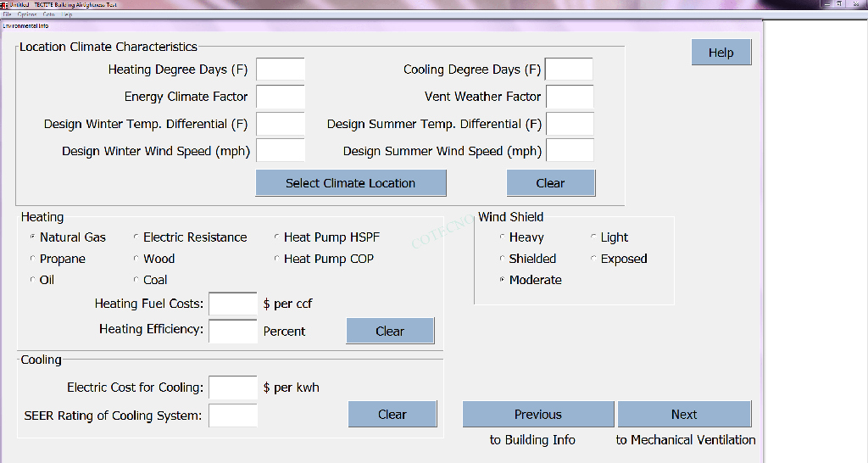This screenshot has width=868, height=463.
Task: Focus the Heating Fuel Costs input
Action: pos(232,304)
